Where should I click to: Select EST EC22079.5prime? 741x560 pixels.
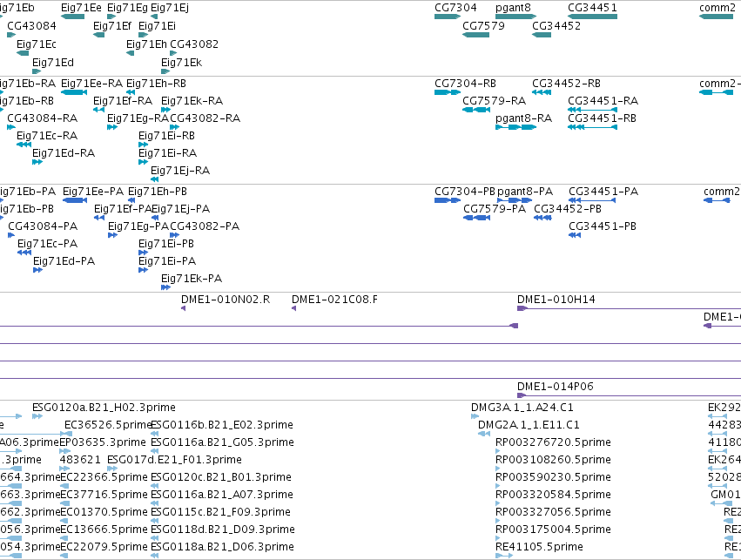pos(104,547)
